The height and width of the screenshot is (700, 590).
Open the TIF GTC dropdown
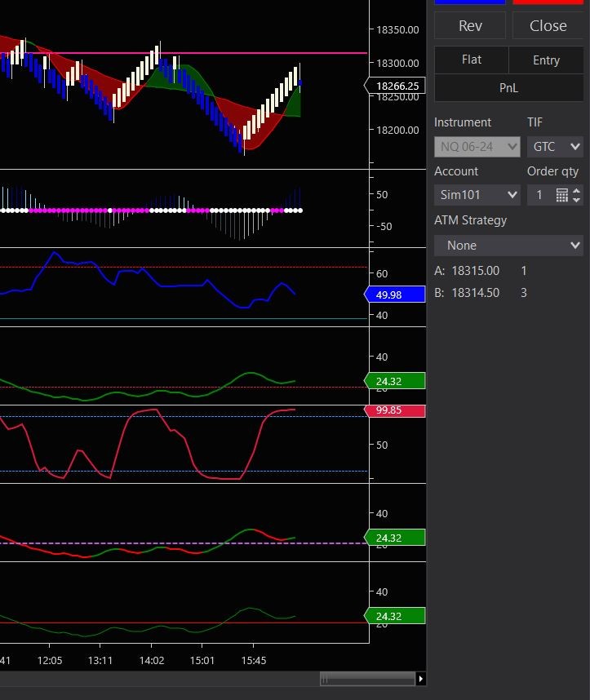(x=555, y=146)
